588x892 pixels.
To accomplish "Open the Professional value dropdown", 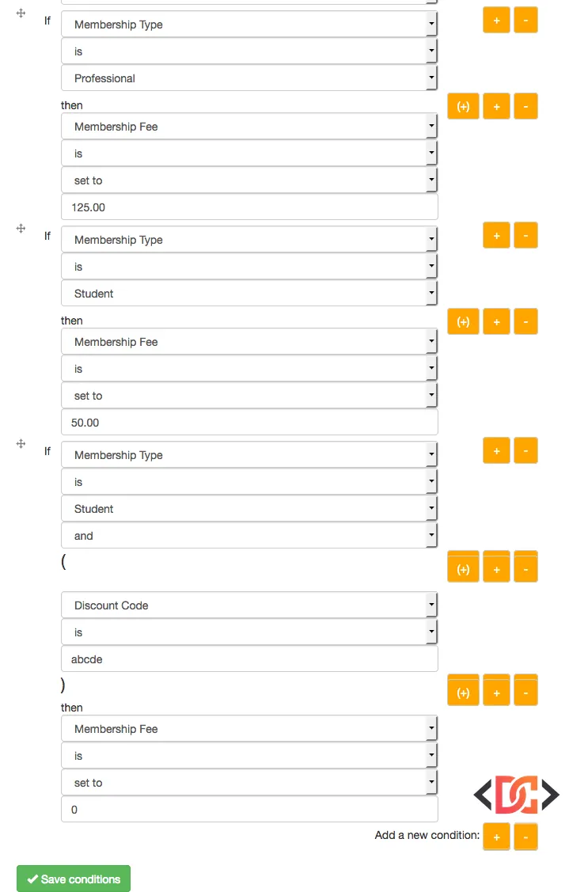I will click(x=249, y=78).
